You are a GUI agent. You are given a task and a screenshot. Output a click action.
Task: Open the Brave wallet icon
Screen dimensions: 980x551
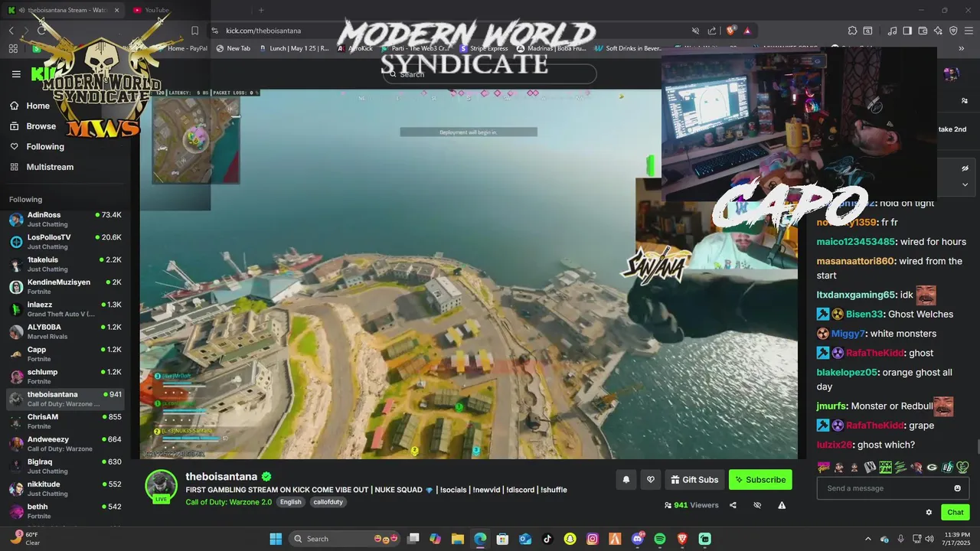(923, 31)
